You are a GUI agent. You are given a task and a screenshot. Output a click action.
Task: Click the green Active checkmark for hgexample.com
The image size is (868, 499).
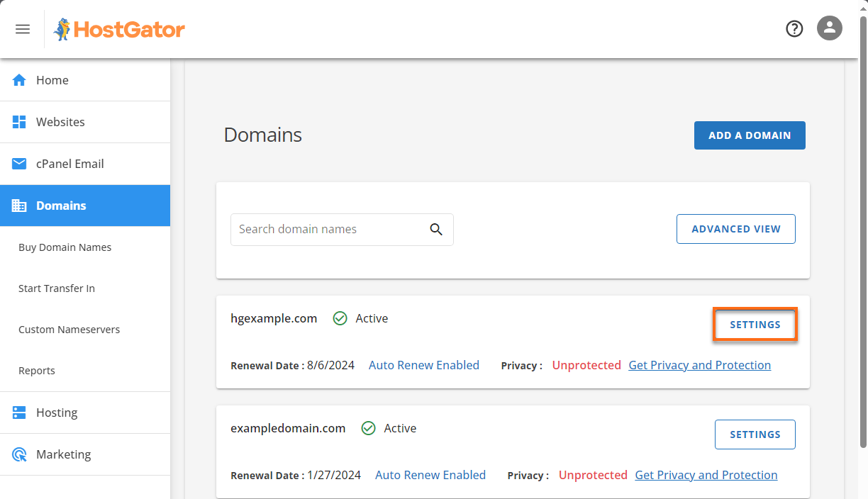(x=340, y=318)
